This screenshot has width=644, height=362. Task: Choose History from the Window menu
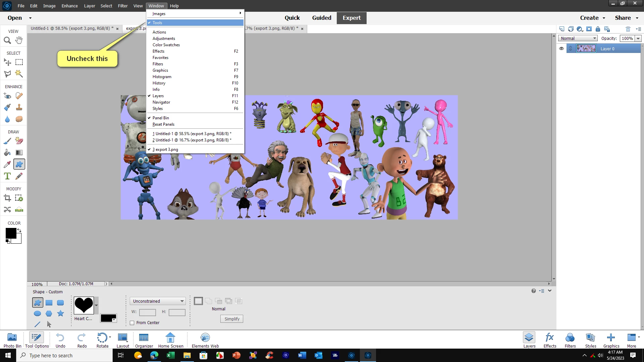[159, 83]
